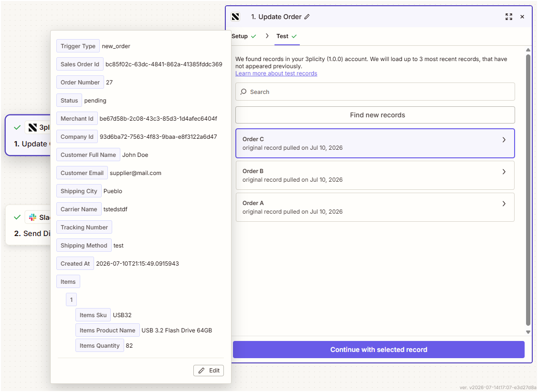Click the Items Product Name label

pos(107,330)
